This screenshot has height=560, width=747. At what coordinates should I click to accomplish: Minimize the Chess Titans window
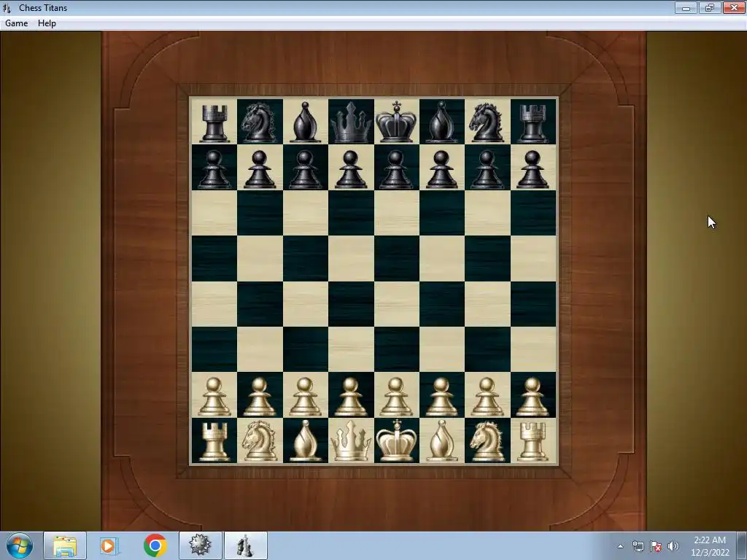tap(686, 7)
